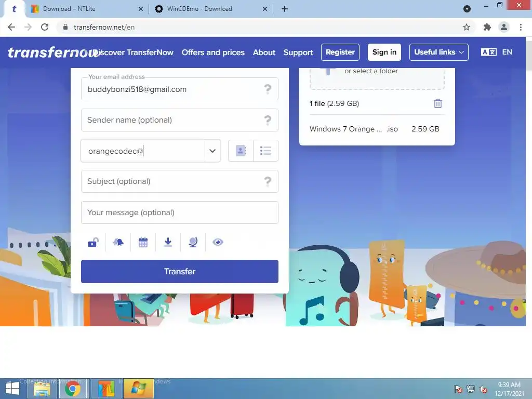Open Windows Start button
Image resolution: width=532 pixels, height=399 pixels.
tap(12, 389)
